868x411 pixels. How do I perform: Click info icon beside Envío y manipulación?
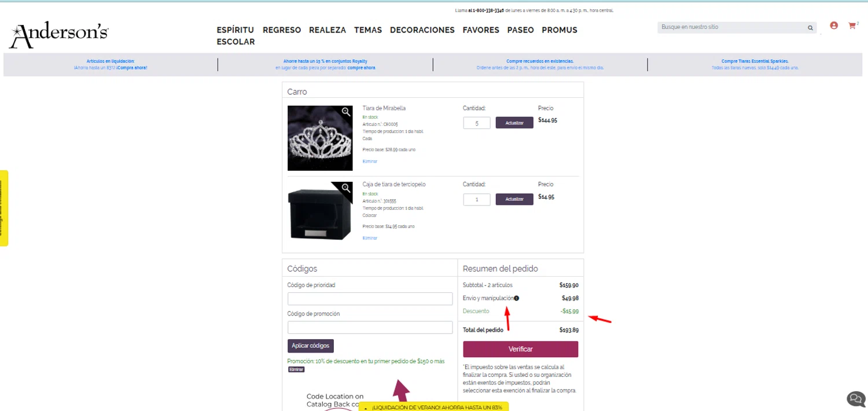516,299
